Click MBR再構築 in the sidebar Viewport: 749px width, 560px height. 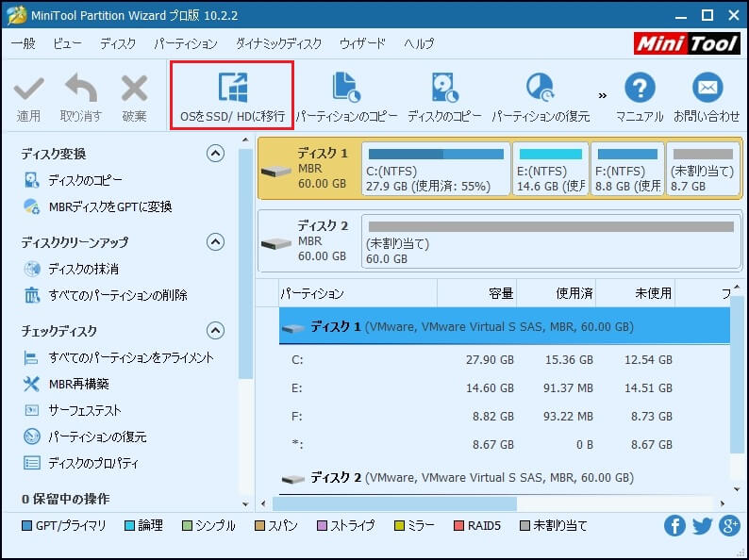66,385
